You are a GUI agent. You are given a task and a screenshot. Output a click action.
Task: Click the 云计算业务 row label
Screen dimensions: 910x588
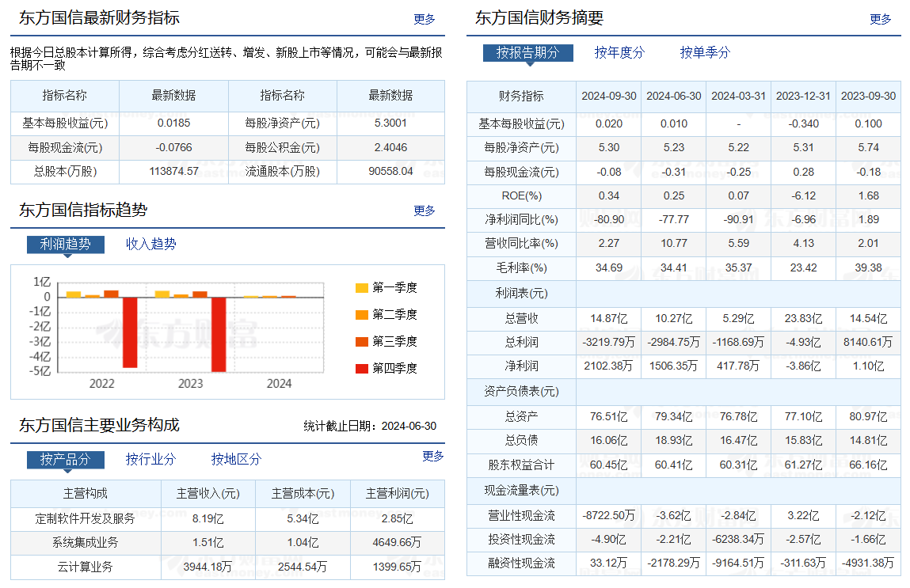click(86, 567)
